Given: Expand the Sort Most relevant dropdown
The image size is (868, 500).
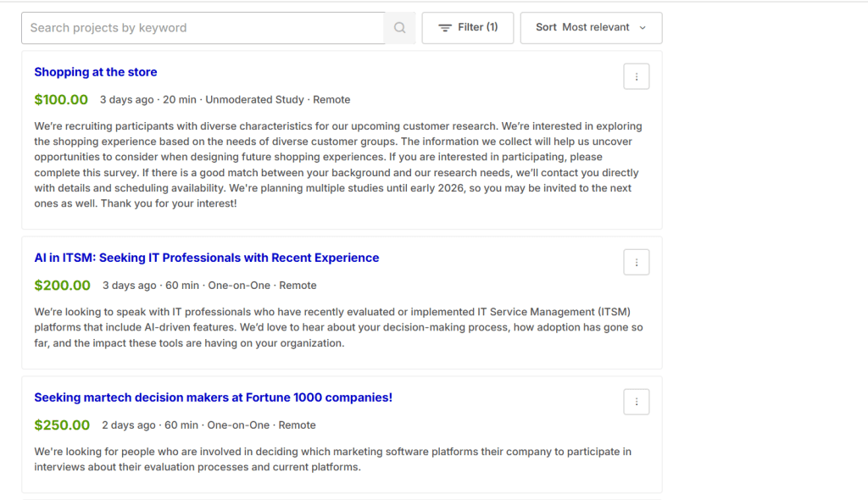Looking at the screenshot, I should [591, 27].
